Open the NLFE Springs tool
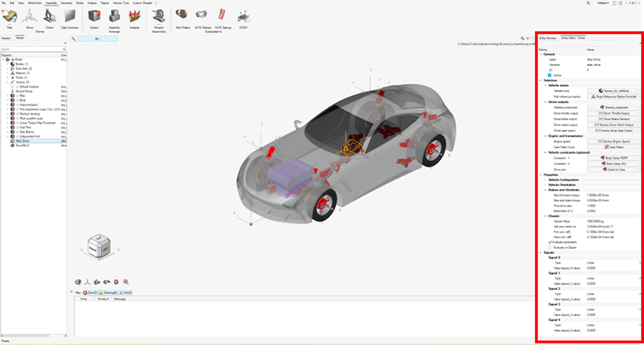The height and width of the screenshot is (345, 644). [222, 17]
